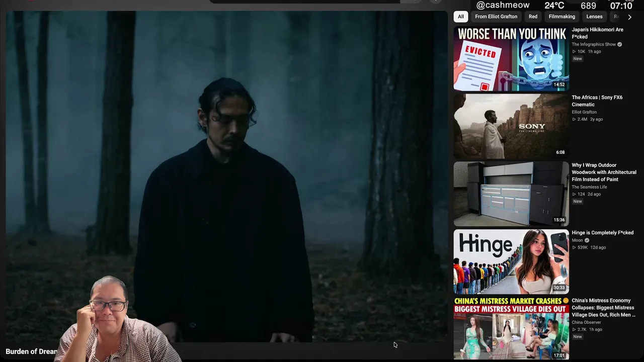
Task: Show more filter chips with the right arrow
Action: [629, 17]
